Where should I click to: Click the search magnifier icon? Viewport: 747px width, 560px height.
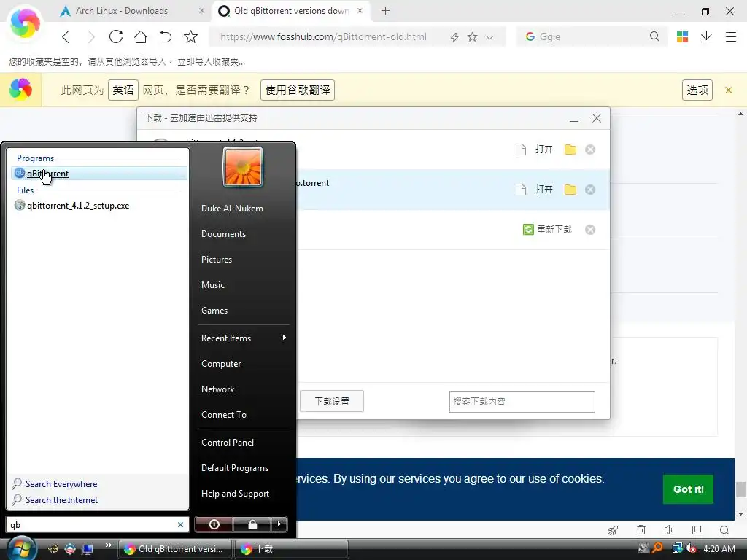coord(654,36)
